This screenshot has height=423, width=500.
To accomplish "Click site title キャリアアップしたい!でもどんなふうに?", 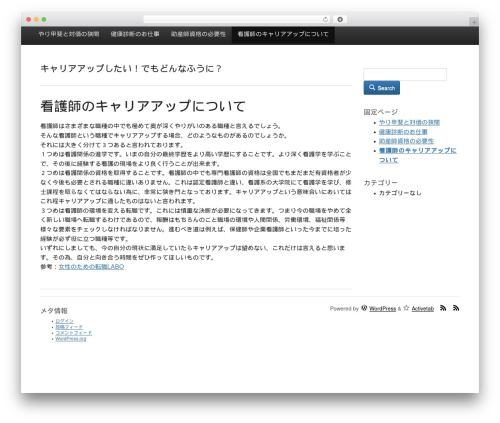I will tap(131, 69).
